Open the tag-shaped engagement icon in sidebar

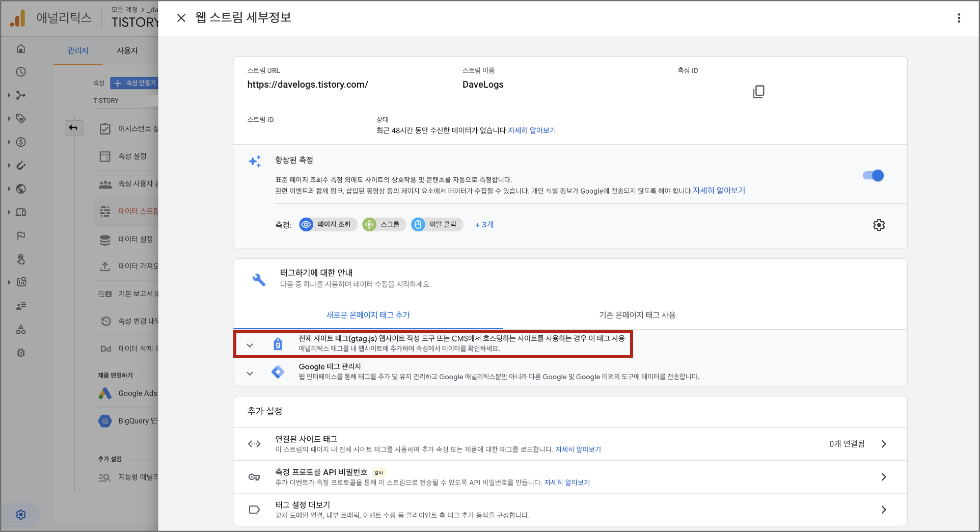(x=21, y=119)
